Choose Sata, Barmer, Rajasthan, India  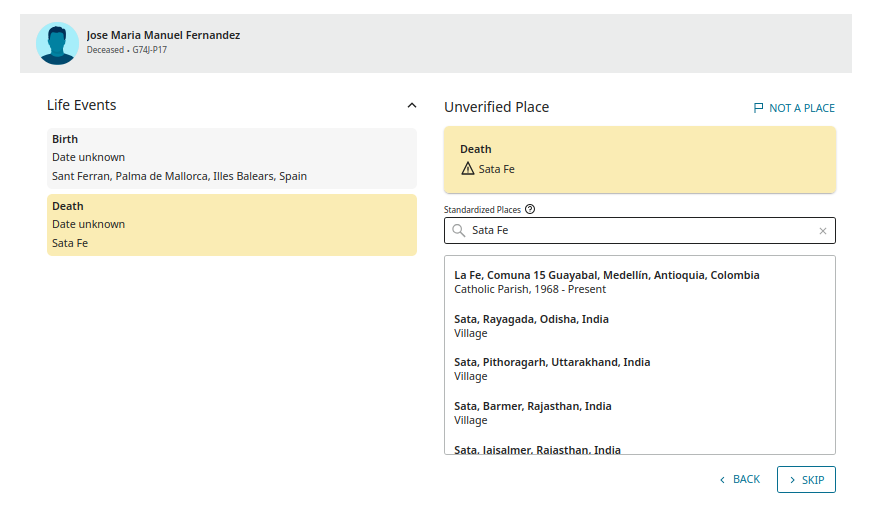click(533, 413)
